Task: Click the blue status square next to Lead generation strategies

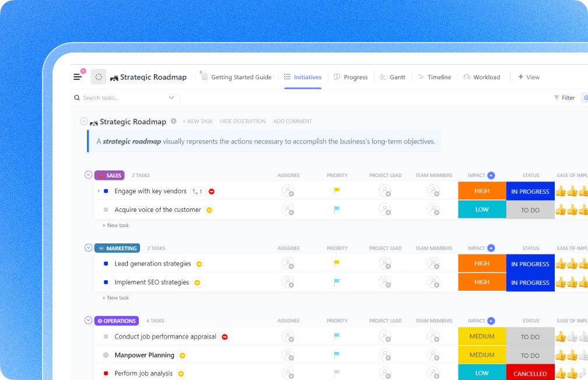Action: pyautogui.click(x=105, y=263)
